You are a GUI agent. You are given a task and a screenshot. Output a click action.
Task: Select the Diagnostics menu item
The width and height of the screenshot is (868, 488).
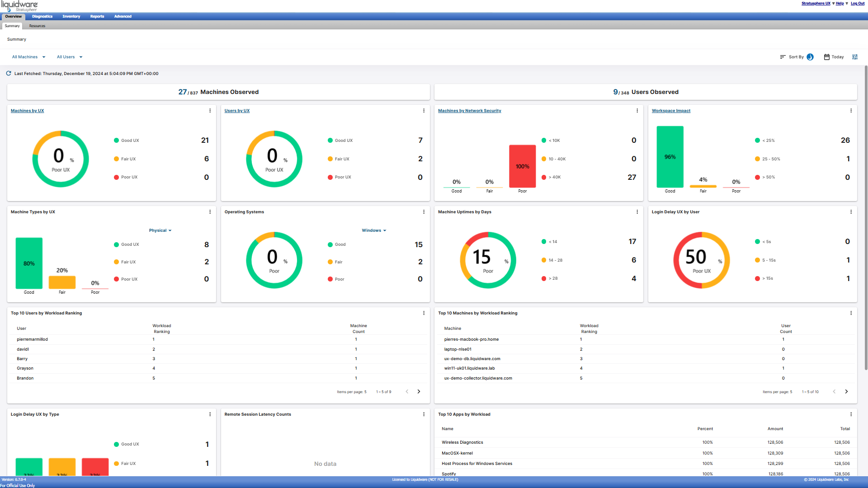pyautogui.click(x=42, y=16)
